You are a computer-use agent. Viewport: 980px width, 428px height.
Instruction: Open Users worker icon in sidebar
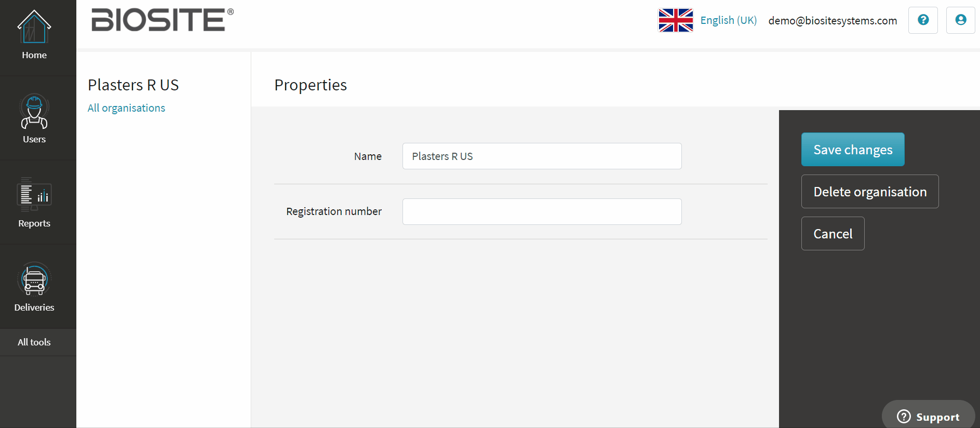(x=34, y=111)
